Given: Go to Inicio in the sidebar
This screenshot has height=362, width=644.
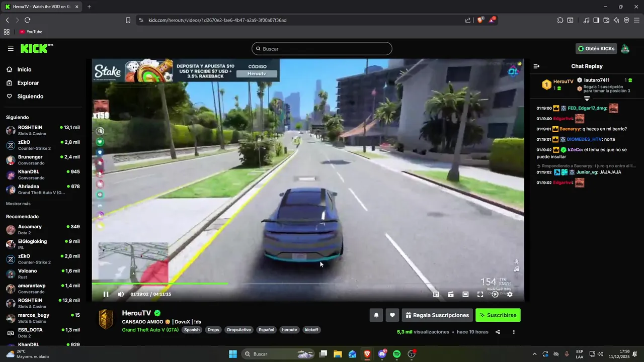Looking at the screenshot, I should [24, 69].
